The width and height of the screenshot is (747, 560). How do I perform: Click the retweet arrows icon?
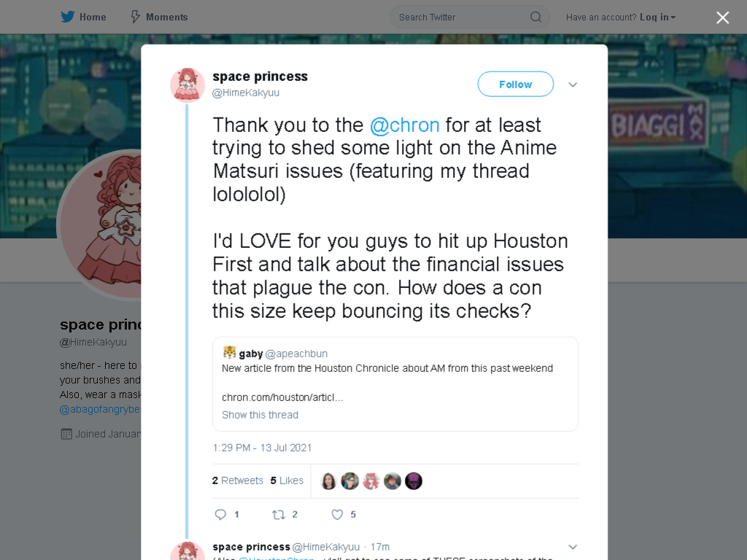tap(278, 514)
